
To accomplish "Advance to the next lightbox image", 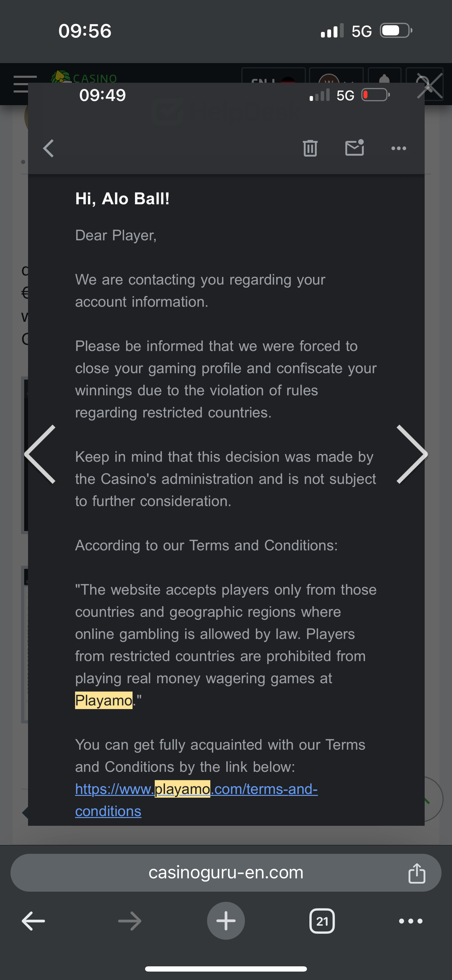I will tap(412, 454).
